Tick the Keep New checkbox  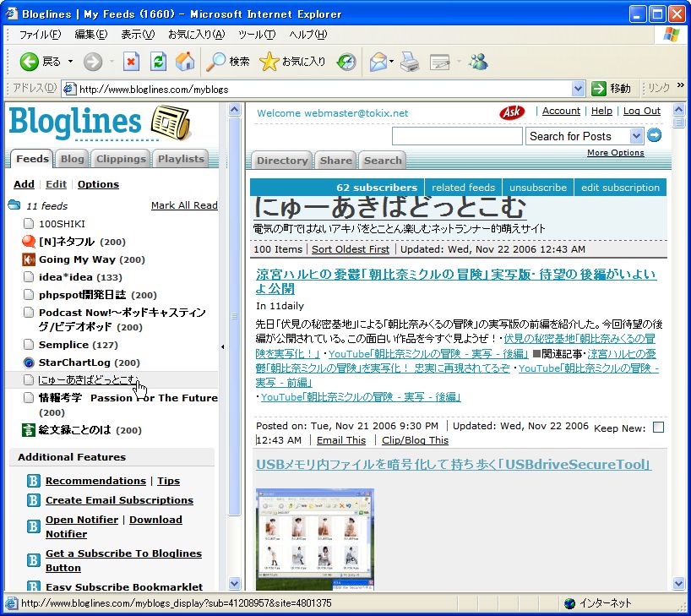pos(658,427)
